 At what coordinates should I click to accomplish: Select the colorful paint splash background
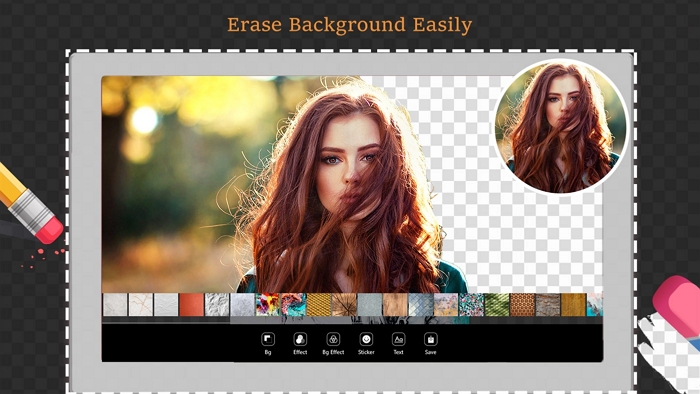click(x=268, y=305)
